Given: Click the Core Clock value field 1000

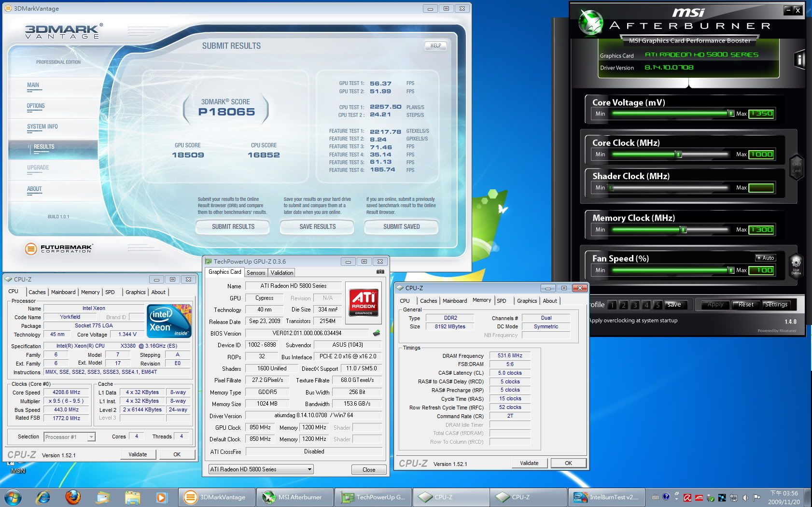Looking at the screenshot, I should point(761,155).
